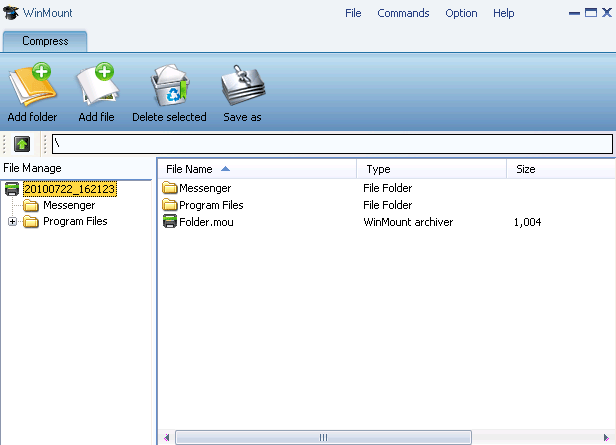Click the Delete selected recycle bin icon
Image resolution: width=616 pixels, height=445 pixels.
pos(170,85)
